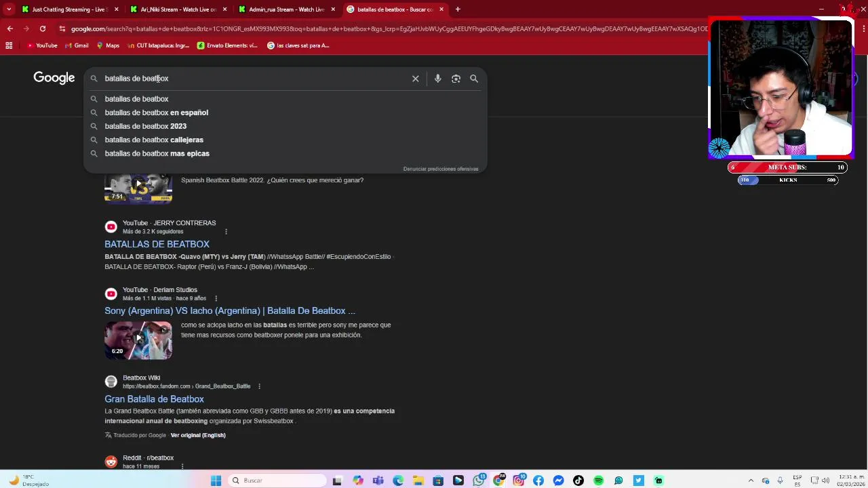Open Facebook from taskbar
Screen dimensions: 868x488
click(538, 481)
